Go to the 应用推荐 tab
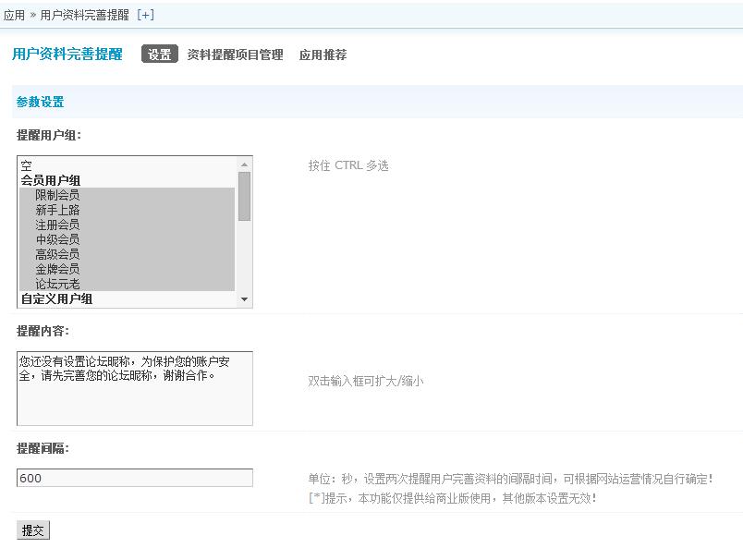743x560 pixels. (323, 55)
